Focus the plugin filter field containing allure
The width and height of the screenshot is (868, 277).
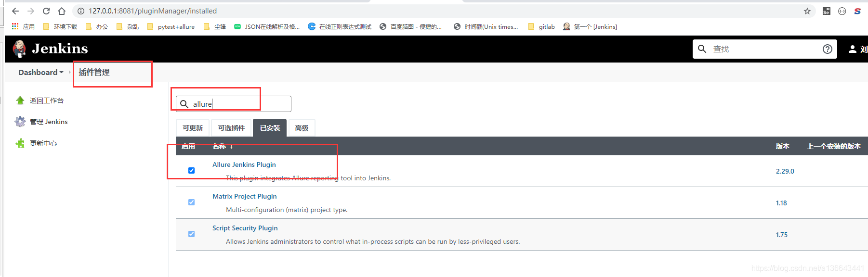click(x=234, y=104)
